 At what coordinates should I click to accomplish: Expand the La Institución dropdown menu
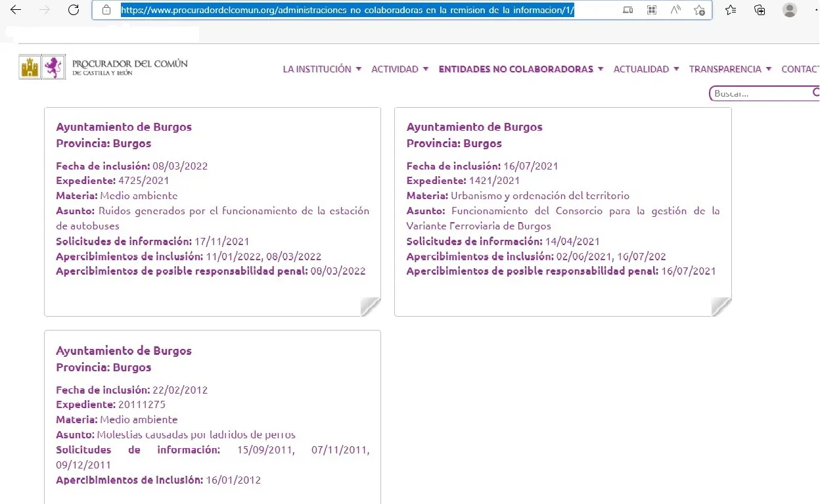pyautogui.click(x=322, y=69)
